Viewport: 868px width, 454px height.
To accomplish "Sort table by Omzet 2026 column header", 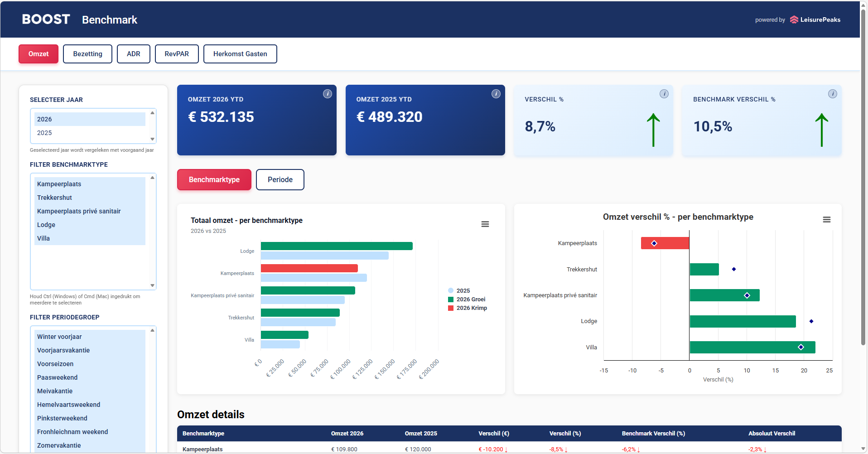I will coord(347,434).
